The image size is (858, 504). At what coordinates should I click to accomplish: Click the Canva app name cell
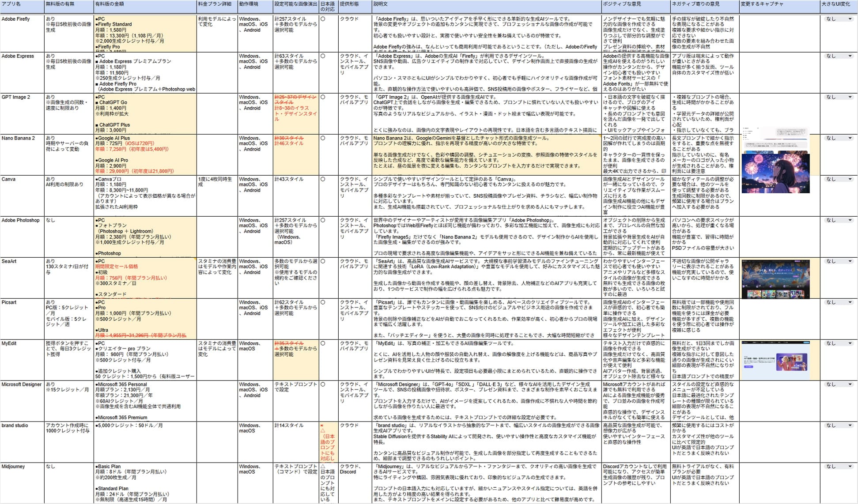(x=22, y=196)
